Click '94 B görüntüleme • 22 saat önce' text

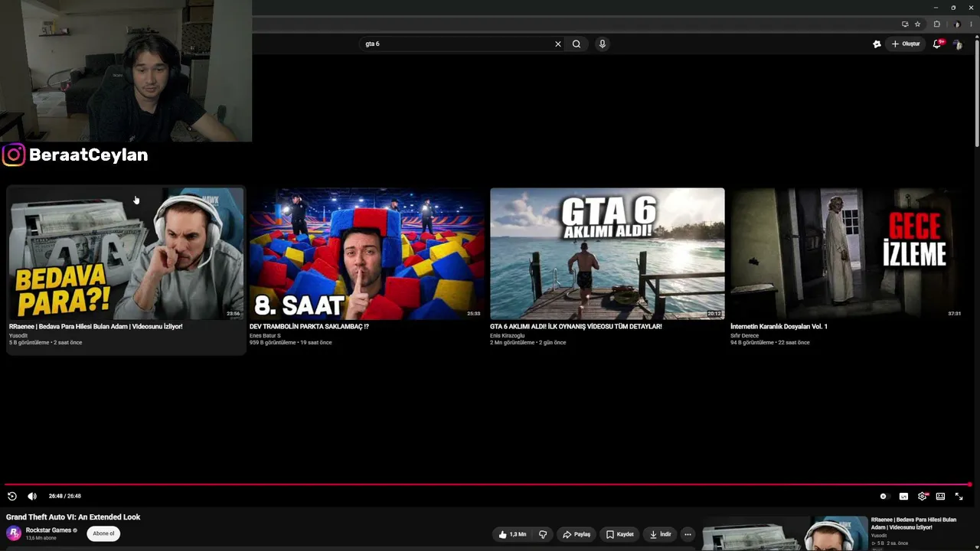770,343
